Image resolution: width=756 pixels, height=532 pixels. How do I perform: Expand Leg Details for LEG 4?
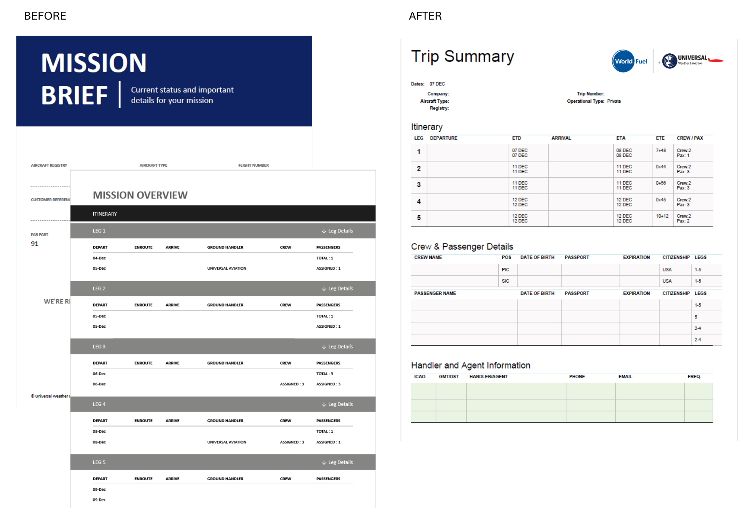(337, 404)
